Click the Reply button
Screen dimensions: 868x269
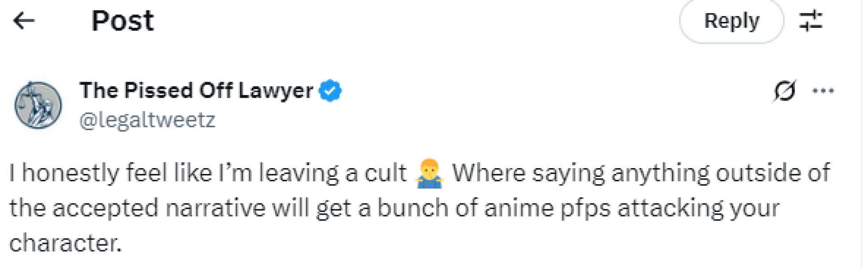coord(731,21)
